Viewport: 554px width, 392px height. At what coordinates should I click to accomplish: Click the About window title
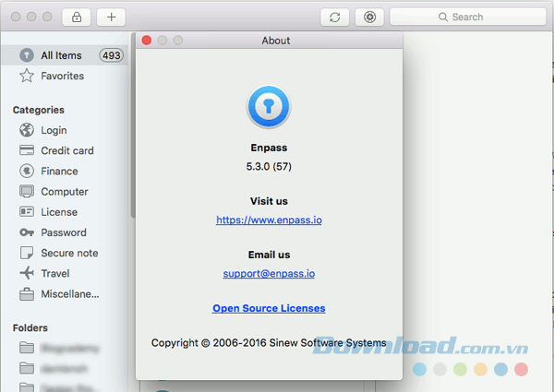click(276, 41)
